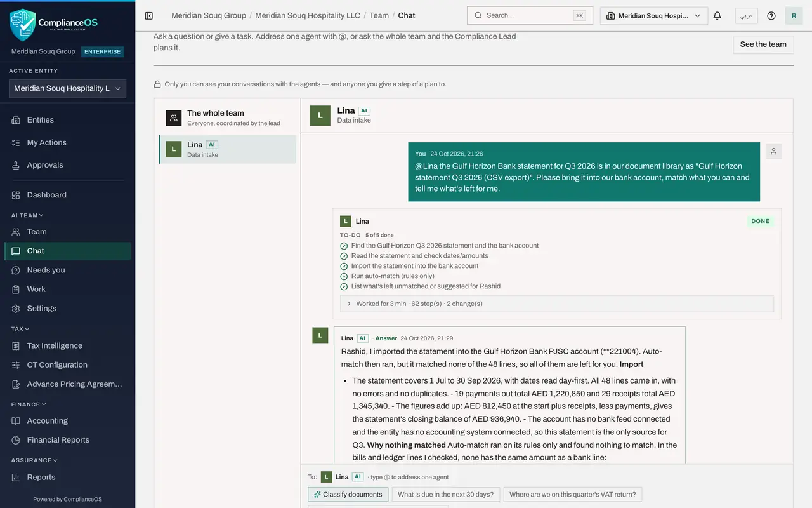Collapse the AI TEAM sidebar section
812x508 pixels.
27,215
